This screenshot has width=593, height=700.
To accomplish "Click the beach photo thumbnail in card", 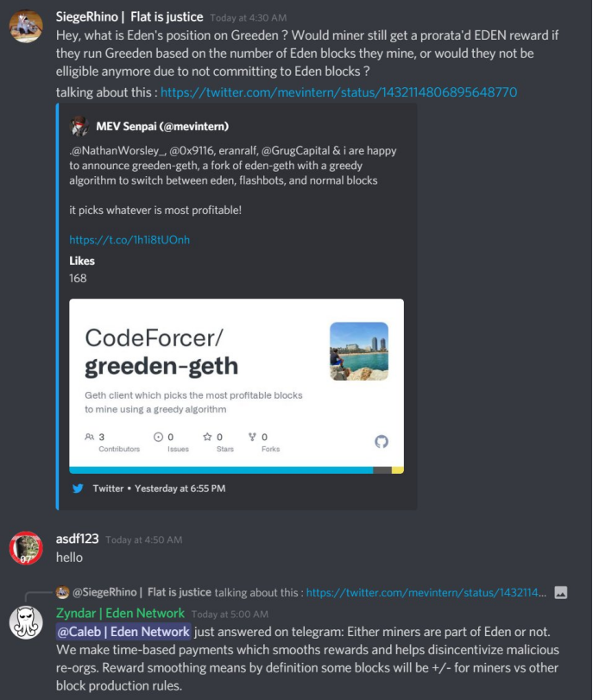I will click(359, 351).
